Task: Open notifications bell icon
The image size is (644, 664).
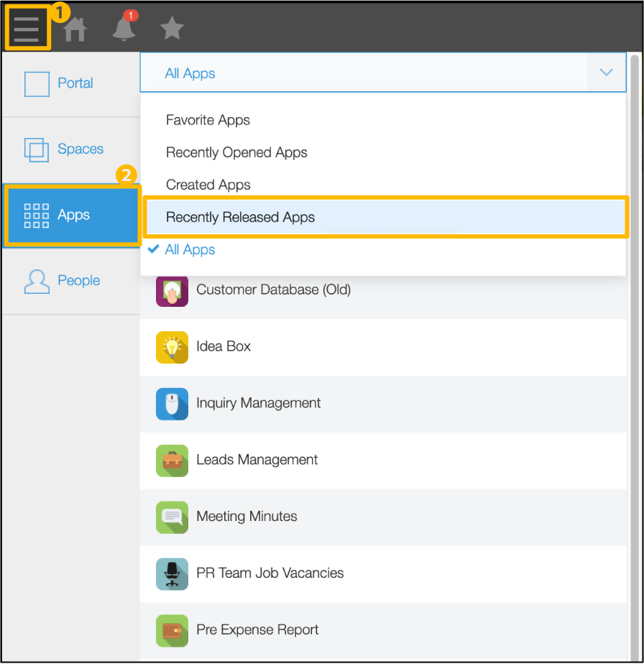Action: tap(124, 29)
